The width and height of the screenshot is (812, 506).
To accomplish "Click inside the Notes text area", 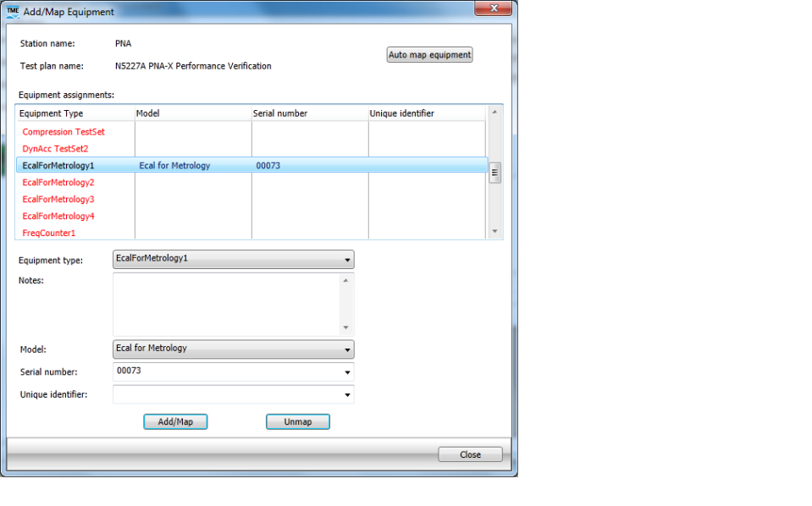I will pos(226,304).
